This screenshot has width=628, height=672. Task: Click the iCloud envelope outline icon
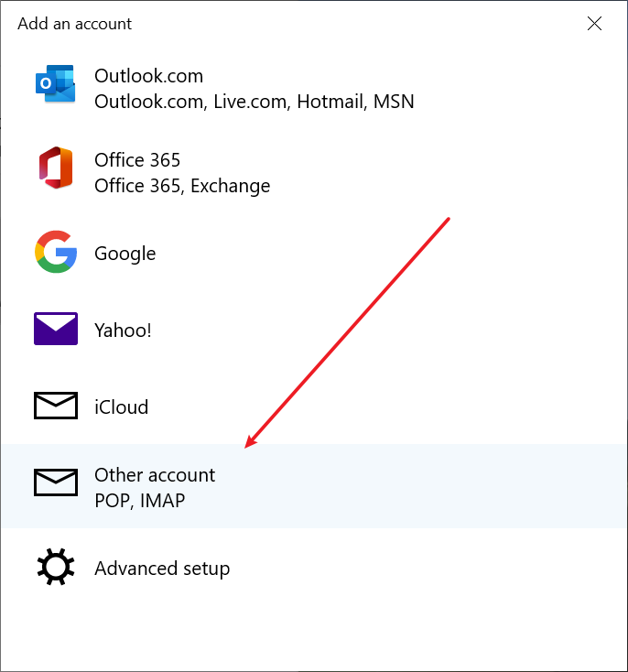point(56,406)
